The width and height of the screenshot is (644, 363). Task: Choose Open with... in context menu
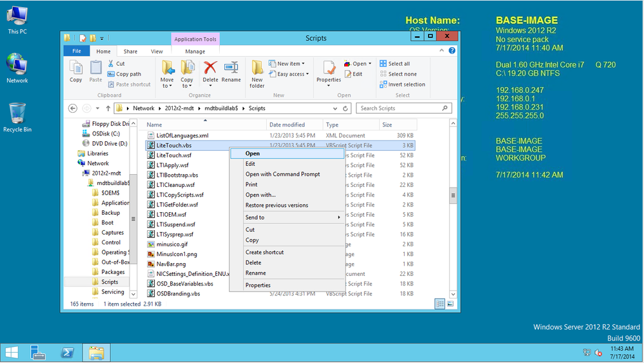287,195
